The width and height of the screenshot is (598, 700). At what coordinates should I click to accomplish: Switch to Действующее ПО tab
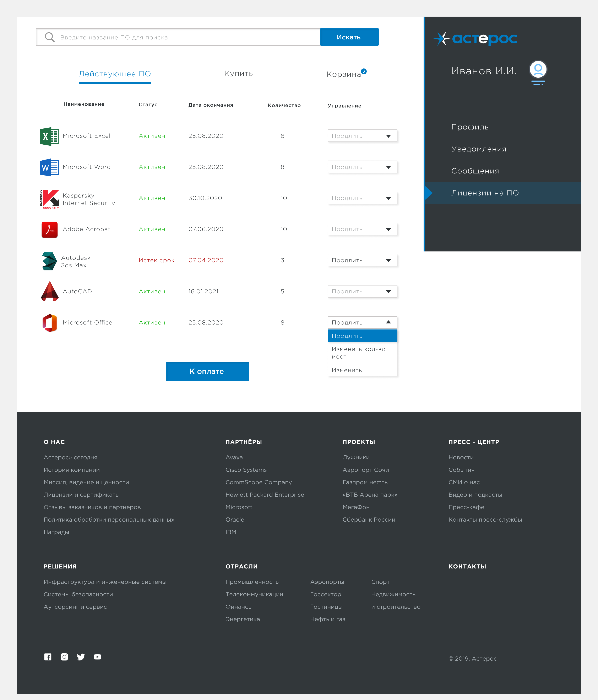click(x=115, y=74)
